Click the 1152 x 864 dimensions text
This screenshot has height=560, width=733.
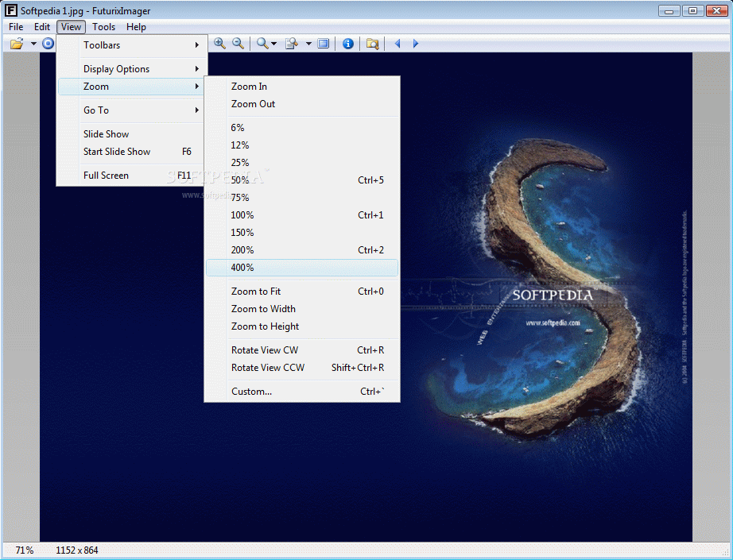pos(77,550)
